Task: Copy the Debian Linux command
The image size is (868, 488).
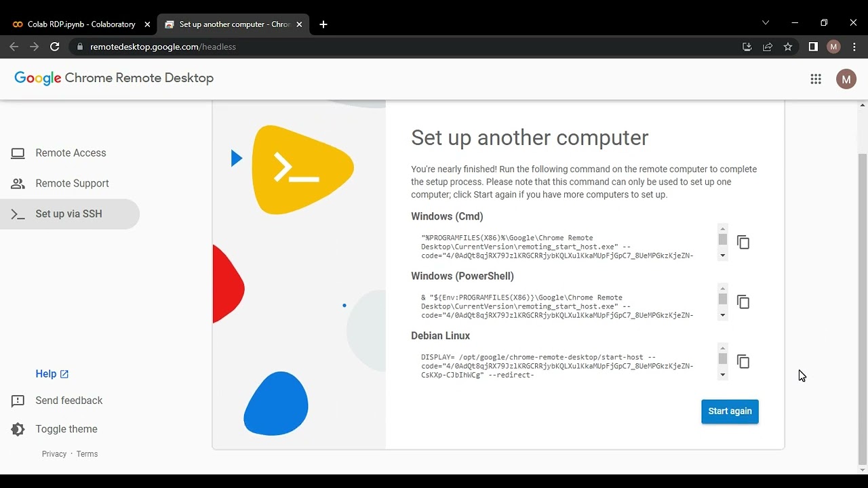Action: pos(743,362)
